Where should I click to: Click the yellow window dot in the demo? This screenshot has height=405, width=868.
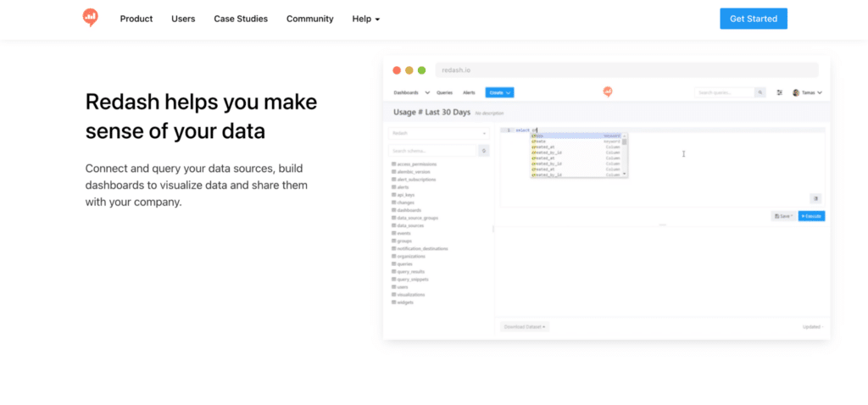409,70
